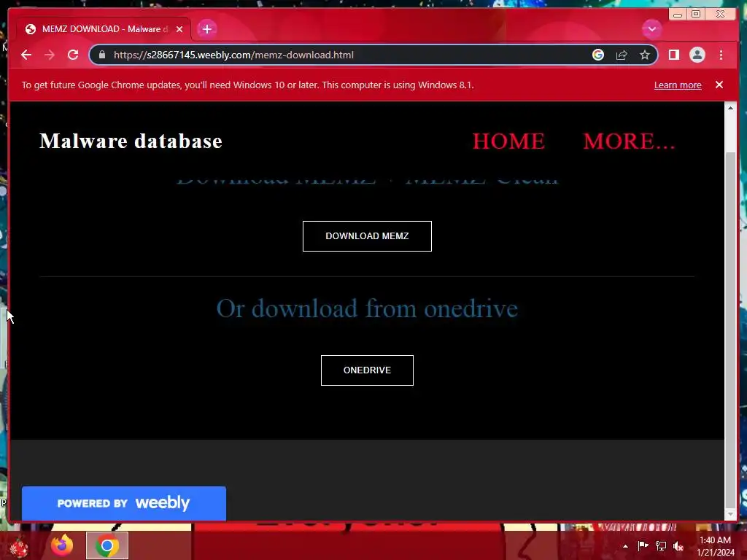
Task: Select the MEMZ DOWNLOAD tab
Action: [104, 29]
